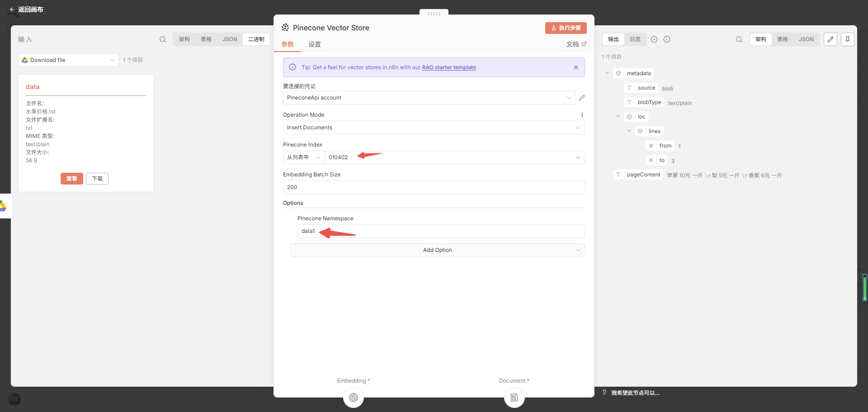Select the from field pill
The height and width of the screenshot is (412, 868).
[x=660, y=146]
